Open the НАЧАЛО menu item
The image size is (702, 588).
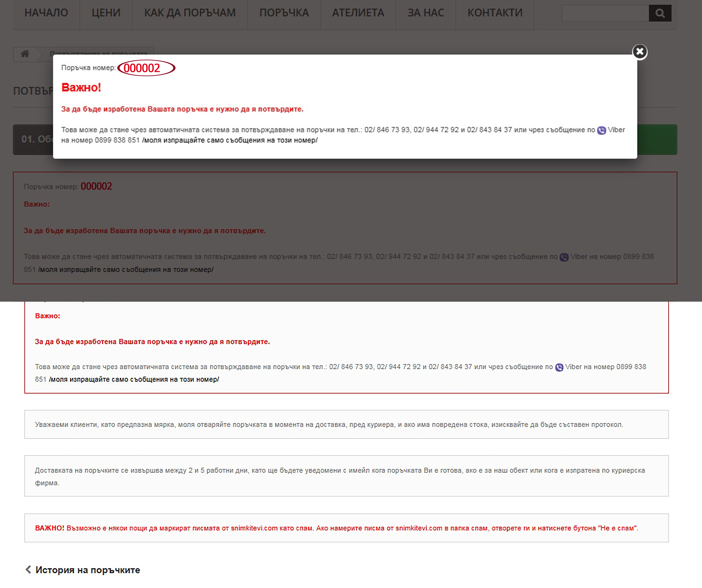[x=46, y=13]
